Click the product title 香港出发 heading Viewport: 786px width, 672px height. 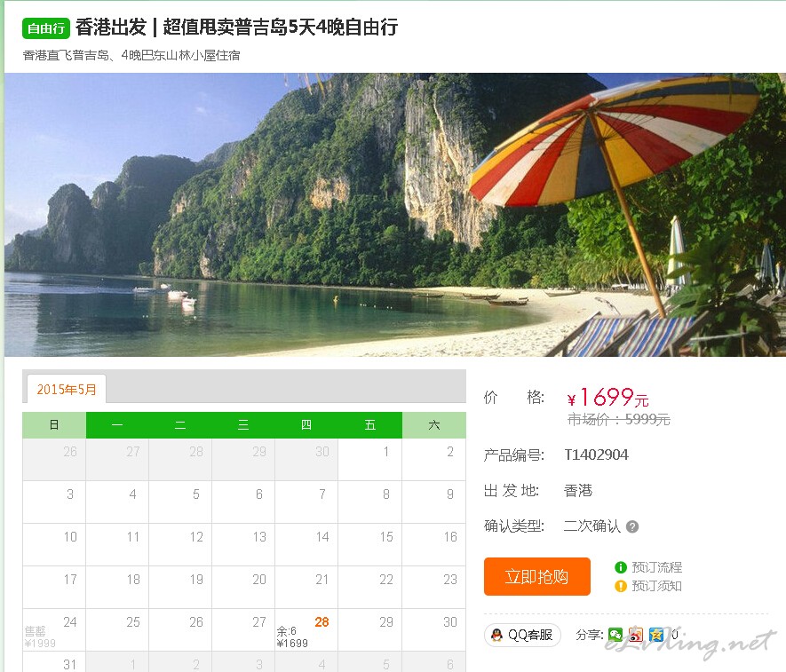pyautogui.click(x=236, y=28)
